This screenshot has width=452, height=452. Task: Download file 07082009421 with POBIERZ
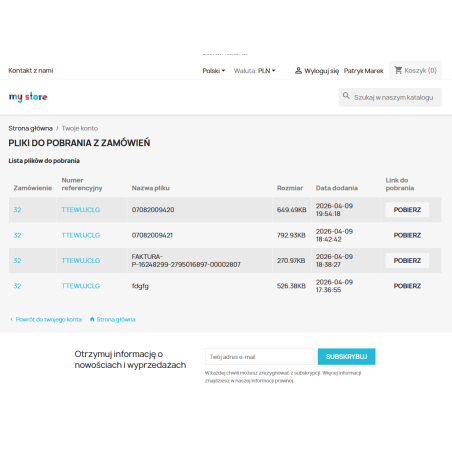(x=407, y=235)
